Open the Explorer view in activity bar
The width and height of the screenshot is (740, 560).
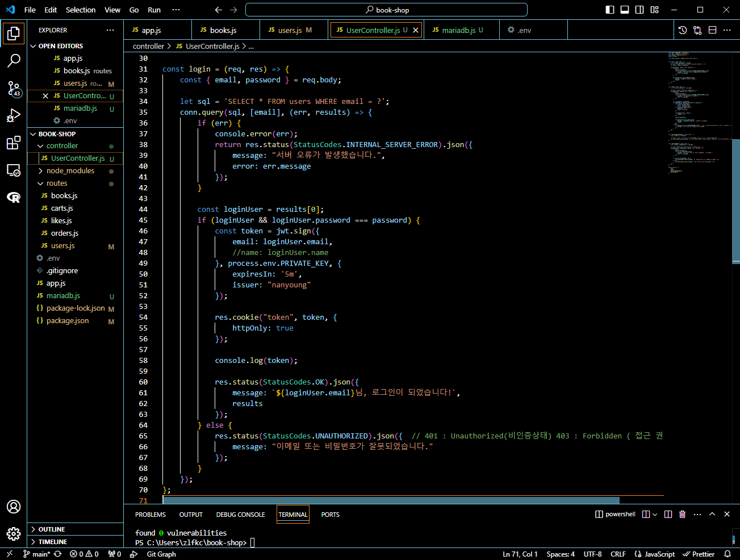[14, 34]
